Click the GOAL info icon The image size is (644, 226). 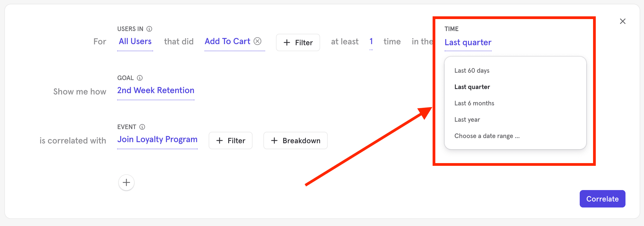[140, 78]
